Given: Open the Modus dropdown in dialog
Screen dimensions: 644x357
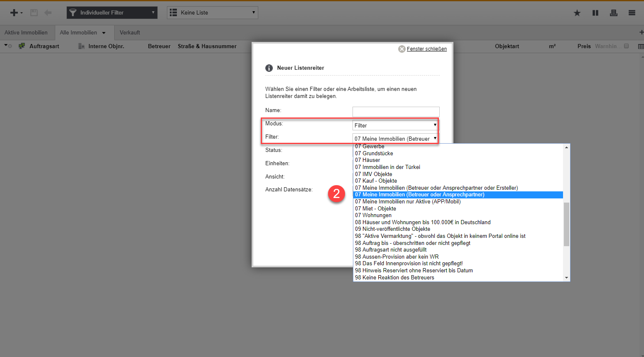Looking at the screenshot, I should (395, 125).
